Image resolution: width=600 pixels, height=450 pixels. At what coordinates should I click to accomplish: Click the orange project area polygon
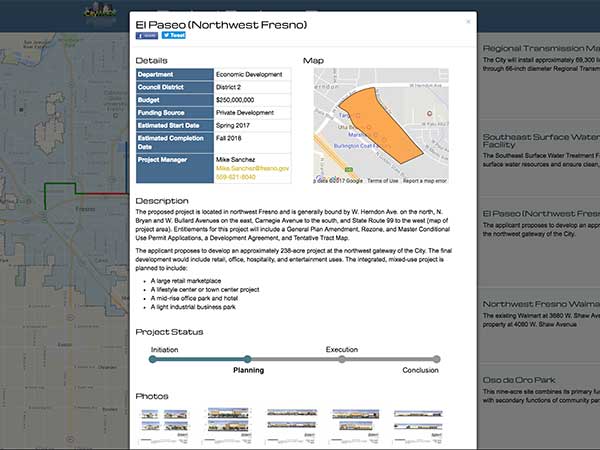[379, 126]
